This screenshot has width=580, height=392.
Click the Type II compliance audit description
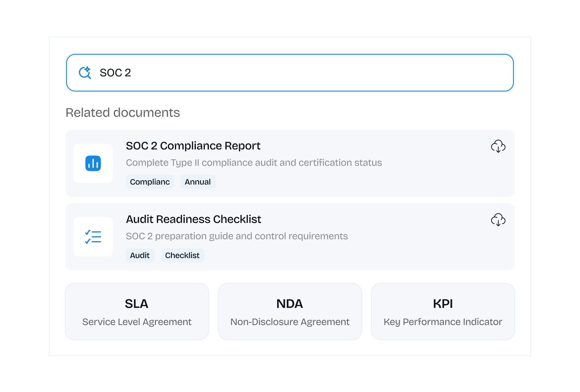click(x=254, y=163)
